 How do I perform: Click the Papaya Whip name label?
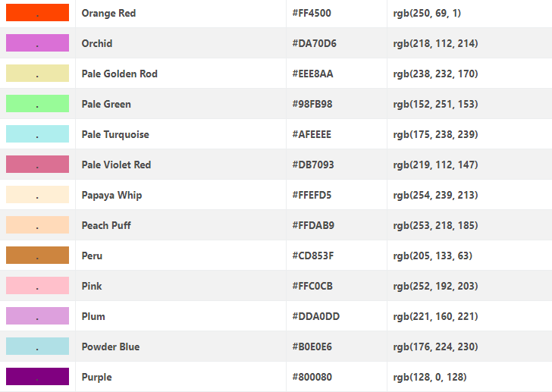coord(111,195)
